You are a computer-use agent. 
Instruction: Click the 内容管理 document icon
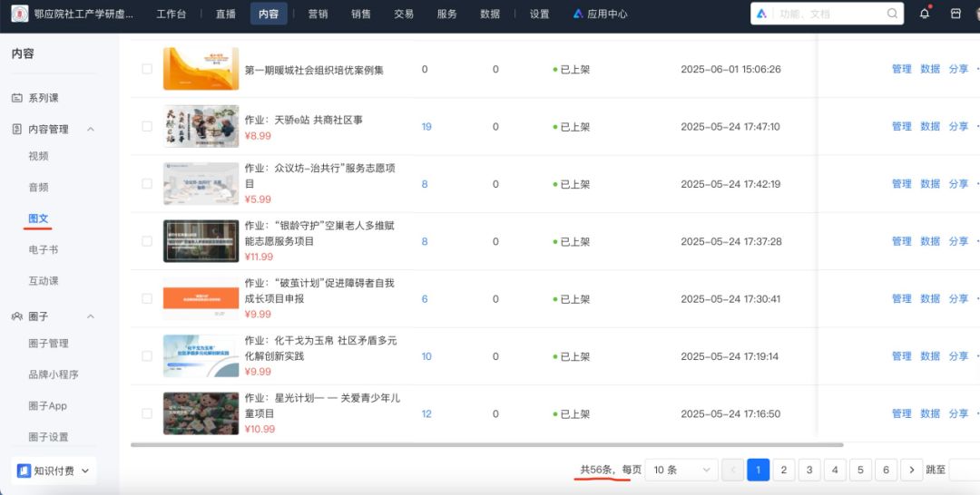click(x=17, y=130)
